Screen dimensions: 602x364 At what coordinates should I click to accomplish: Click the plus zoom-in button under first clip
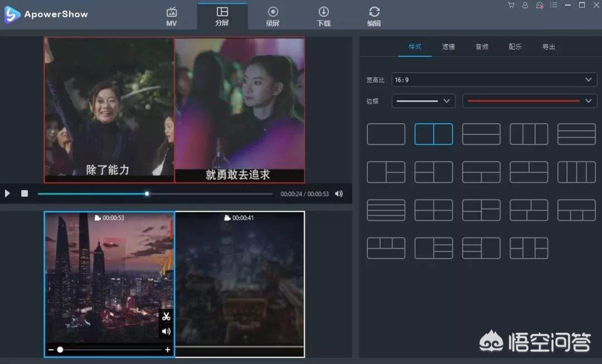168,350
